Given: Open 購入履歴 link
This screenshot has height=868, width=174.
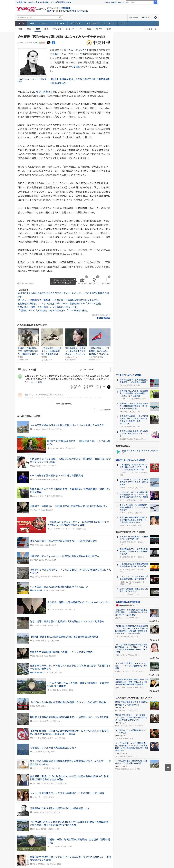Looking at the screenshot, I should [x=146, y=18].
